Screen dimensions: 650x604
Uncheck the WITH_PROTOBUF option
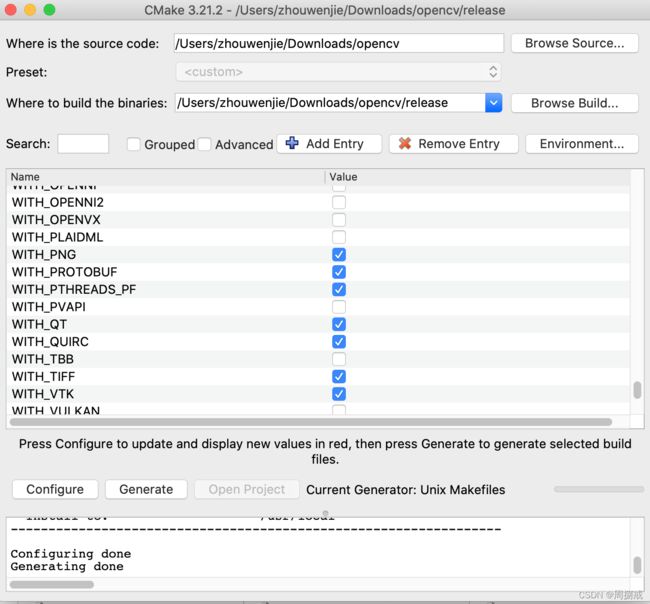[339, 272]
